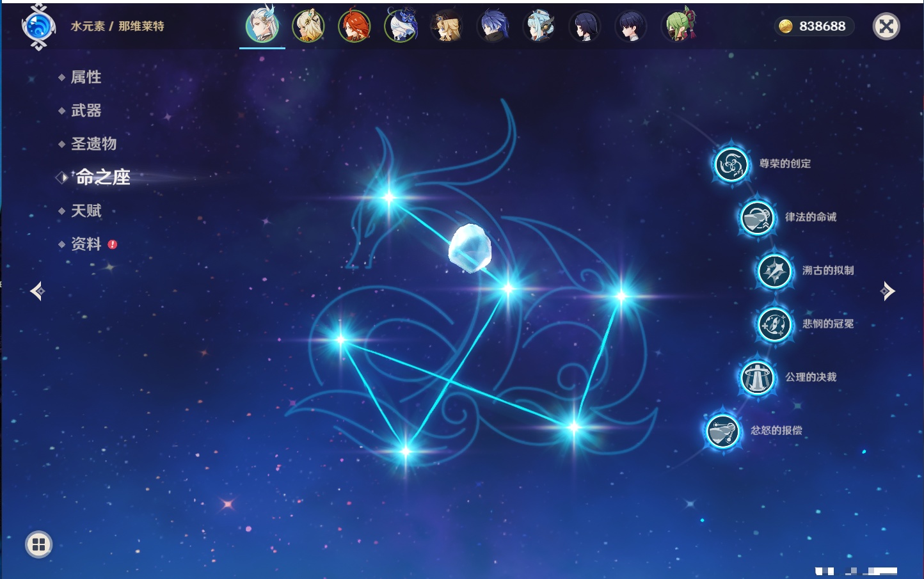Select 公理的决裁 constellation icon
Image resolution: width=924 pixels, height=579 pixels.
point(757,377)
